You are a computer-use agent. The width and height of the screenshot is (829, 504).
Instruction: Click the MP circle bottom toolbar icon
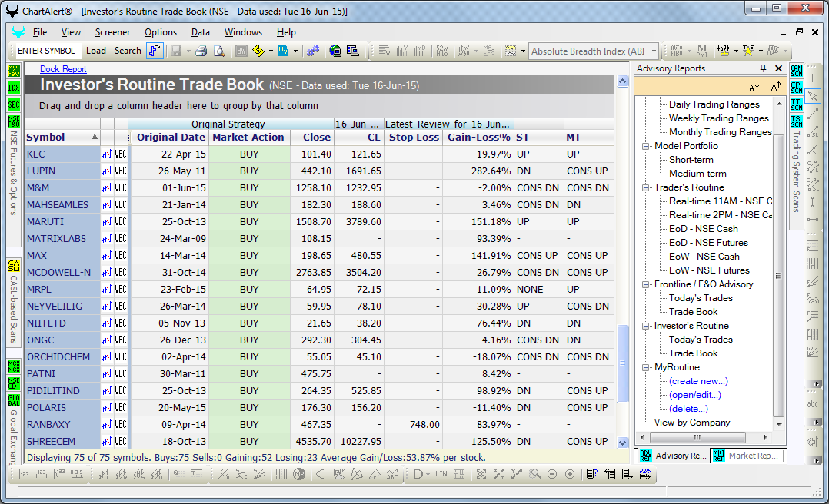click(x=299, y=474)
